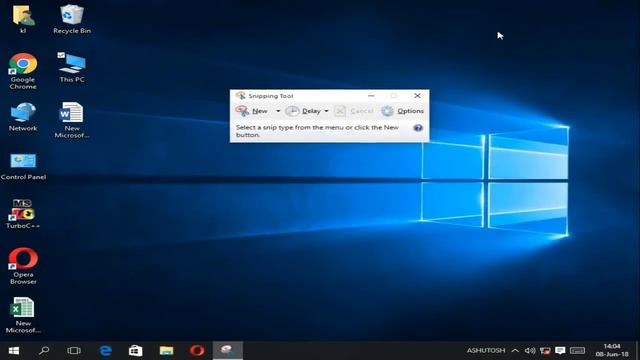Click the Snipping Tool instruction text
Image resolution: width=640 pixels, height=360 pixels.
pos(317,131)
